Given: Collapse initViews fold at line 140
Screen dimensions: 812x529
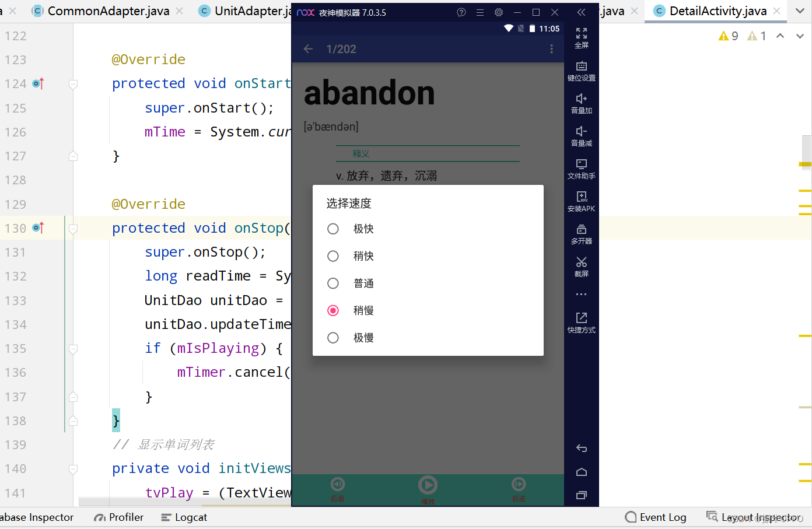Looking at the screenshot, I should coord(73,469).
